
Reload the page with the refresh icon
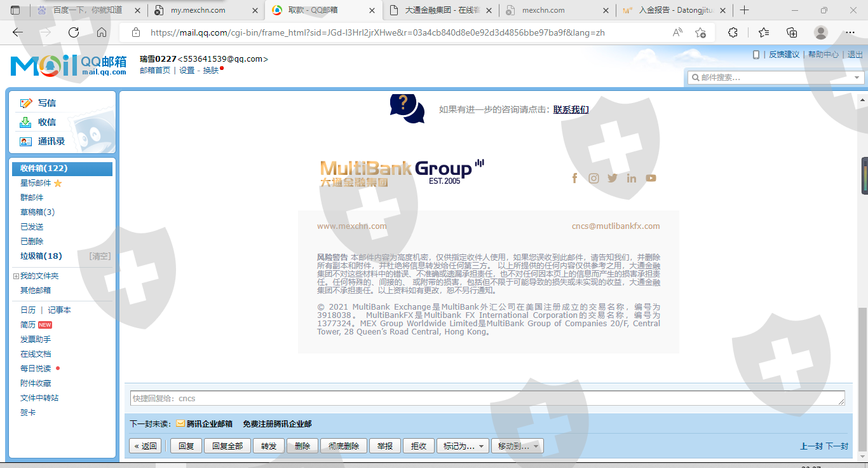[74, 32]
